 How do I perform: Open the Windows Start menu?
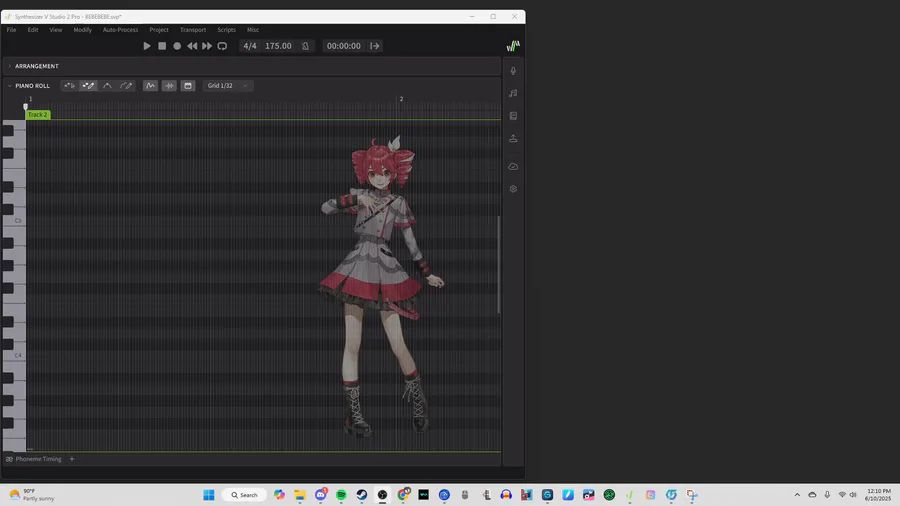coord(209,495)
